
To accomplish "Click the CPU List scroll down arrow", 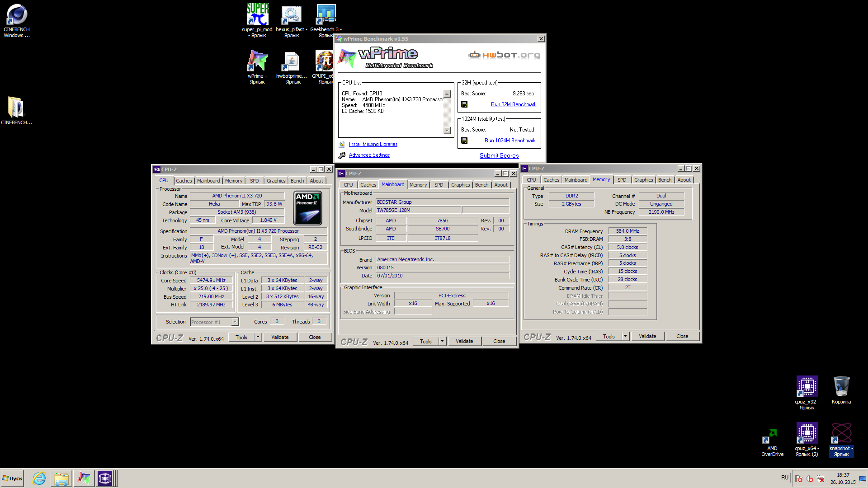I will [447, 131].
